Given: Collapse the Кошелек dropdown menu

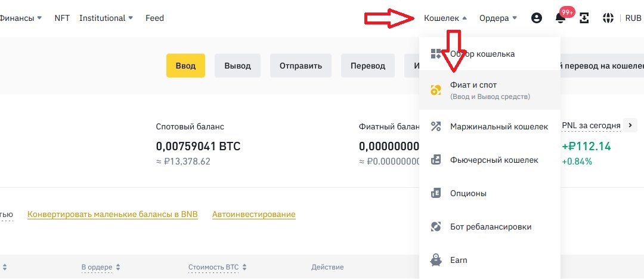Looking at the screenshot, I should pyautogui.click(x=445, y=18).
